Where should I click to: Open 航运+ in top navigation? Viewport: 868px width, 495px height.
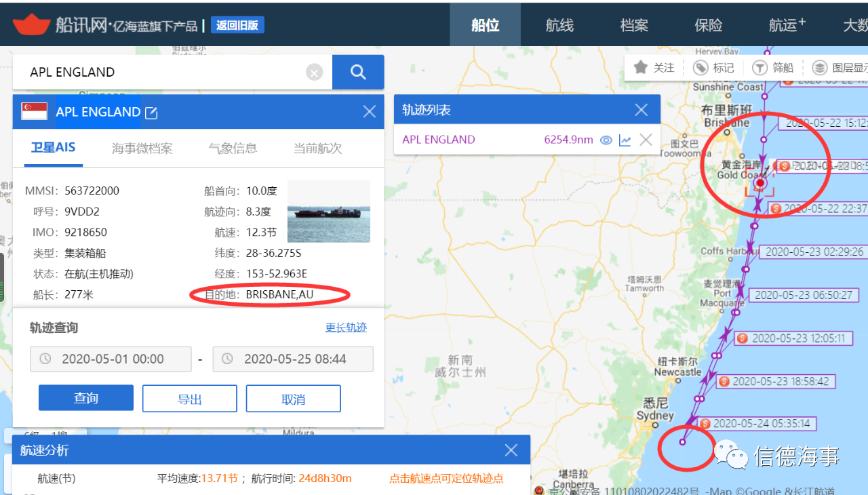(x=787, y=25)
